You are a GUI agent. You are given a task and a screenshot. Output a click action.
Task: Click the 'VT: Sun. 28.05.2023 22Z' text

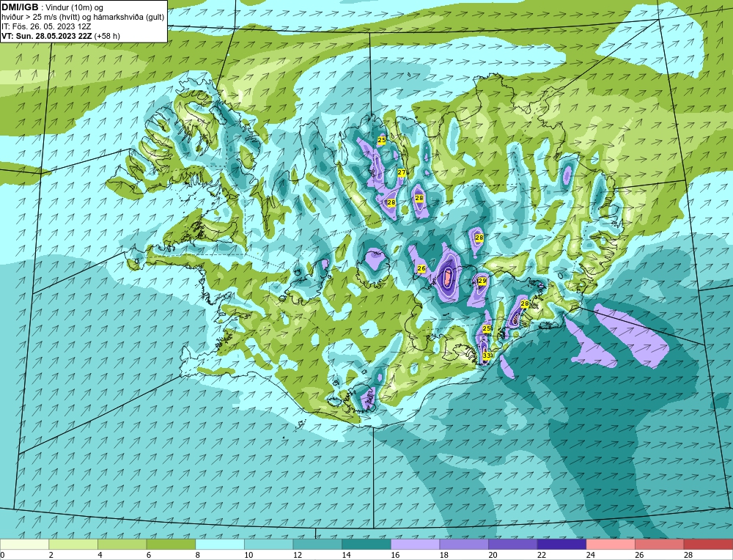[x=47, y=36]
